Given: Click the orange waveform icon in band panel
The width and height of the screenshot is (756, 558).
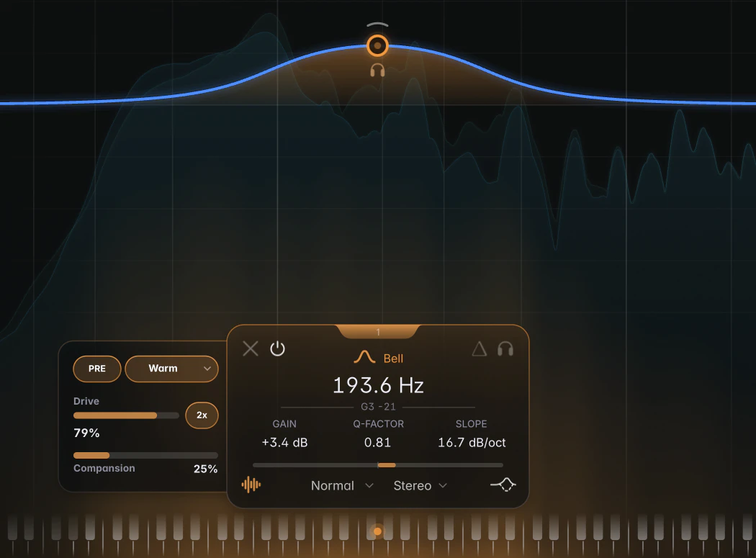Looking at the screenshot, I should click(x=251, y=485).
